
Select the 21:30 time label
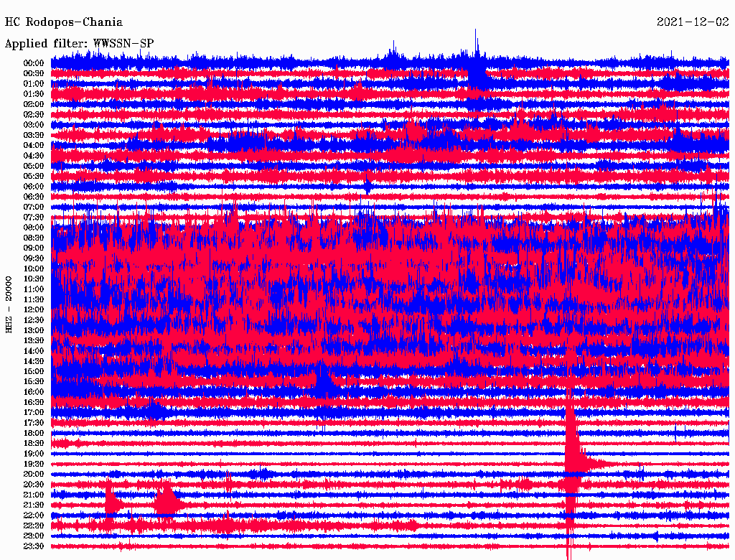[x=33, y=505]
